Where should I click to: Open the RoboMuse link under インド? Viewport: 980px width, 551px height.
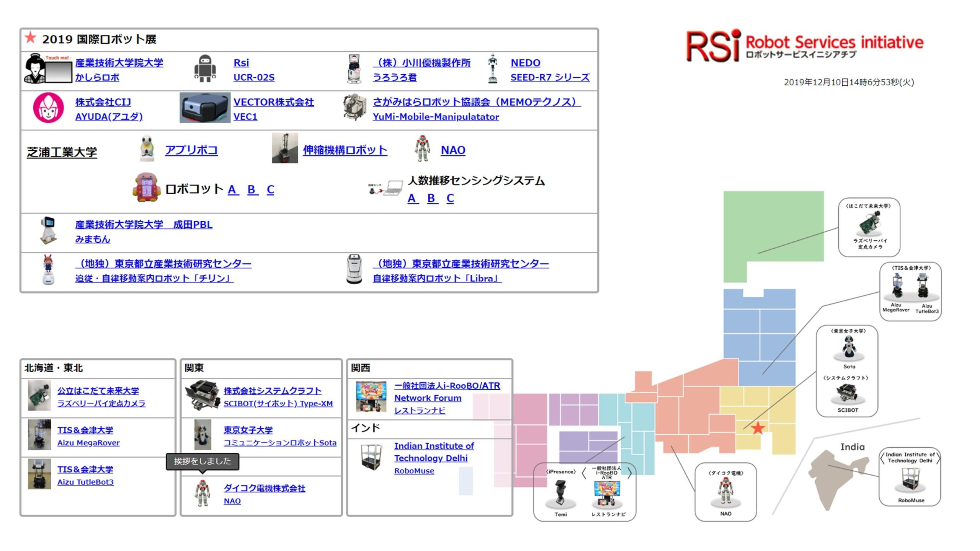pos(414,471)
